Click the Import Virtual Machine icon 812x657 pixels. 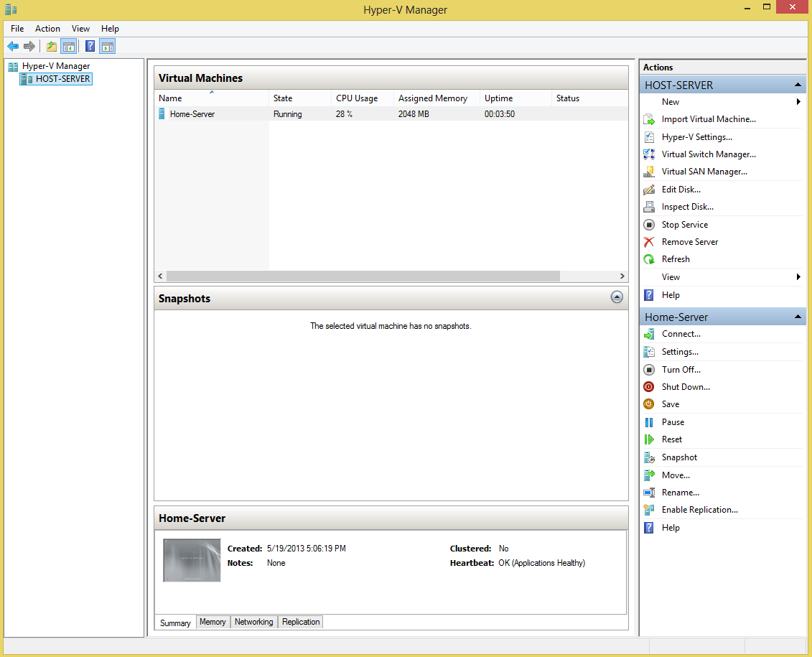[x=649, y=120]
